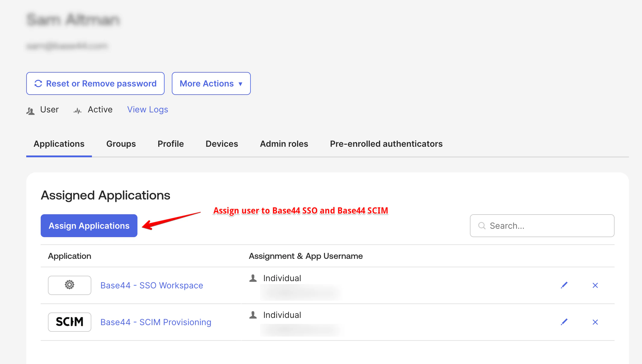Remove the SCIM Provisioning assignment with the X
The height and width of the screenshot is (364, 642).
[x=595, y=322]
